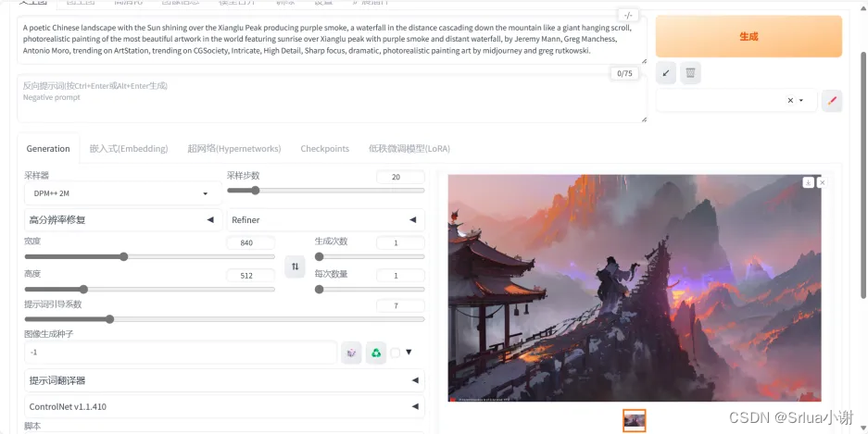The width and height of the screenshot is (868, 434).
Task: Switch to the 嵌入式(Embedding) tab
Action: 129,149
